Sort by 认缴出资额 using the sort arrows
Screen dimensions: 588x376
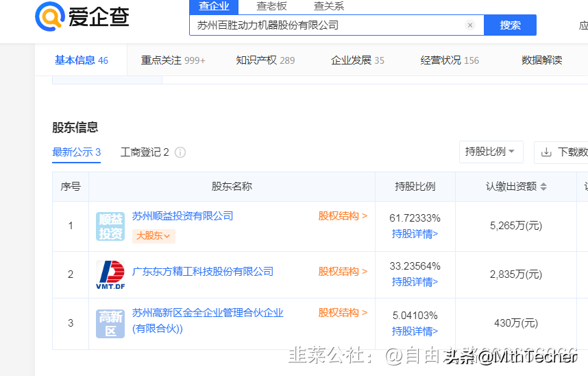click(543, 187)
